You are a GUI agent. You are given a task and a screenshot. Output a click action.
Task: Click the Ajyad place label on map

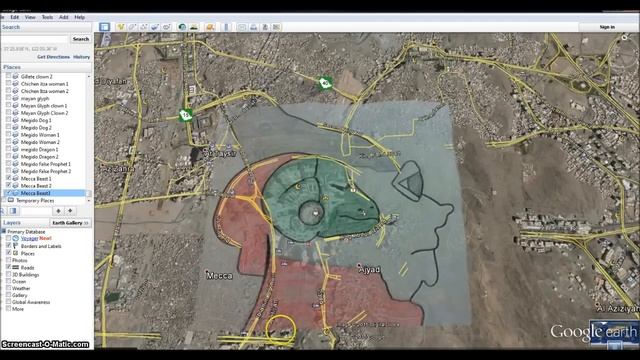tap(370, 269)
